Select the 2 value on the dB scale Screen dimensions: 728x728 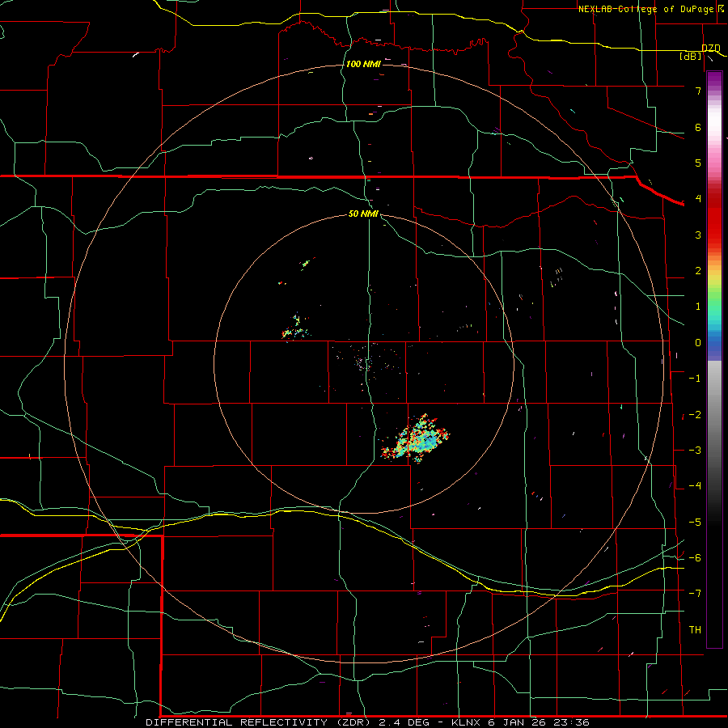(x=698, y=271)
